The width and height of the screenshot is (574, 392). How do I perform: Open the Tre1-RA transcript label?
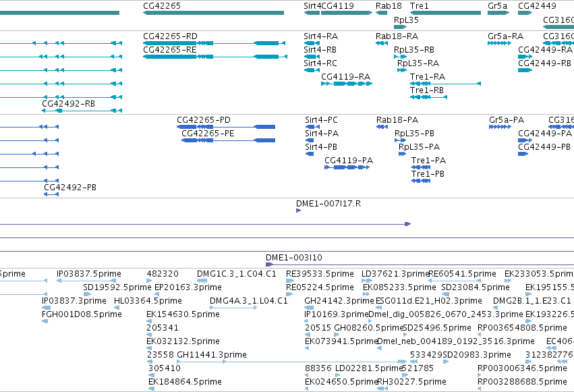(x=428, y=77)
